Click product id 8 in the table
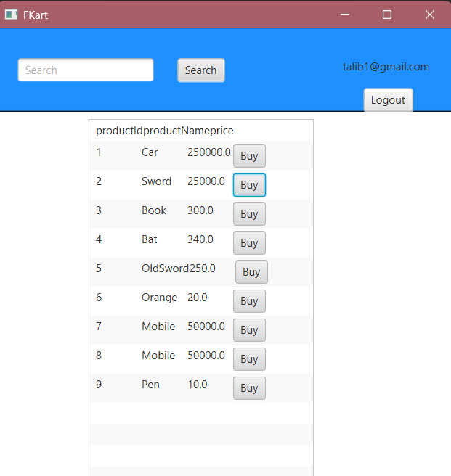451x476 pixels. pos(99,356)
